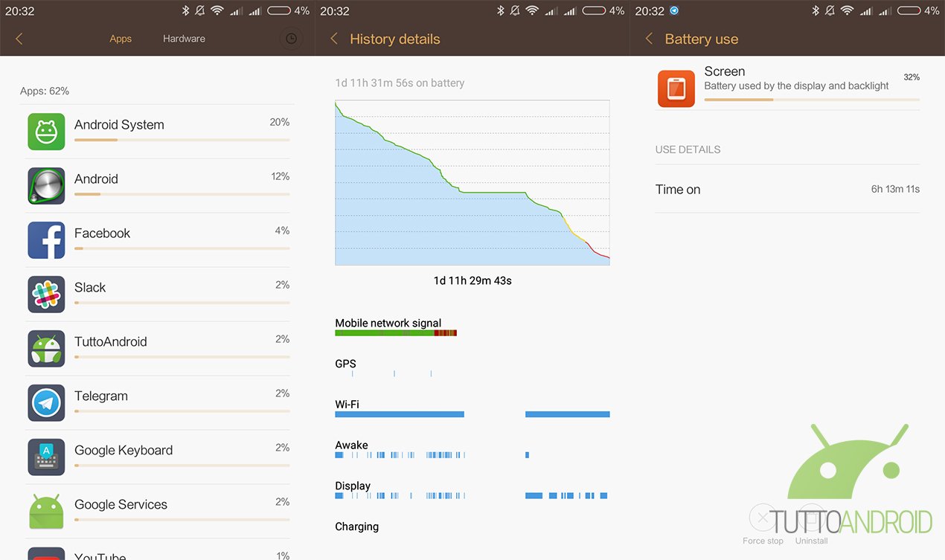Image resolution: width=945 pixels, height=560 pixels.
Task: Tap the Google Services android icon
Action: pos(46,512)
